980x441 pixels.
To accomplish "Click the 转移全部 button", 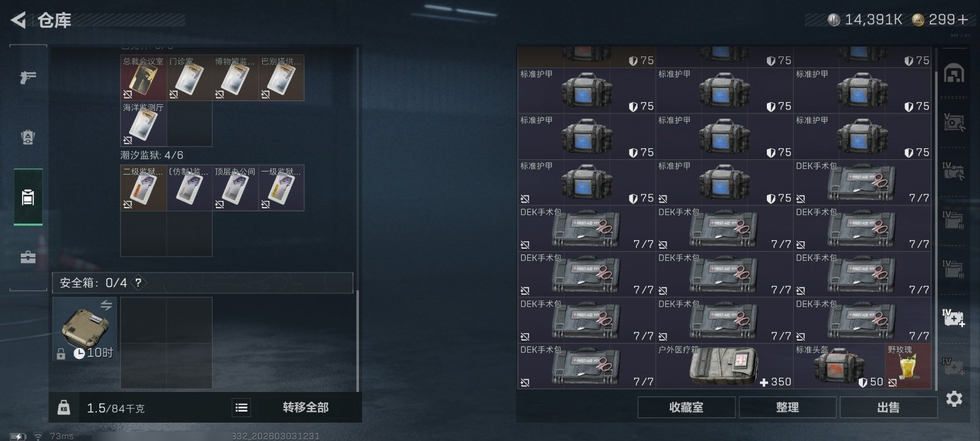I will click(306, 407).
